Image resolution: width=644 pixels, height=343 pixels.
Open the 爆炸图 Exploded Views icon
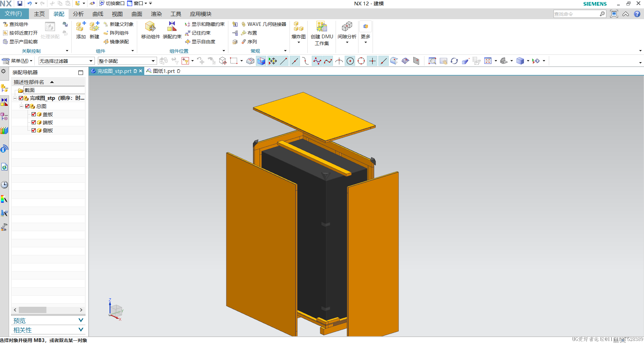point(298,27)
